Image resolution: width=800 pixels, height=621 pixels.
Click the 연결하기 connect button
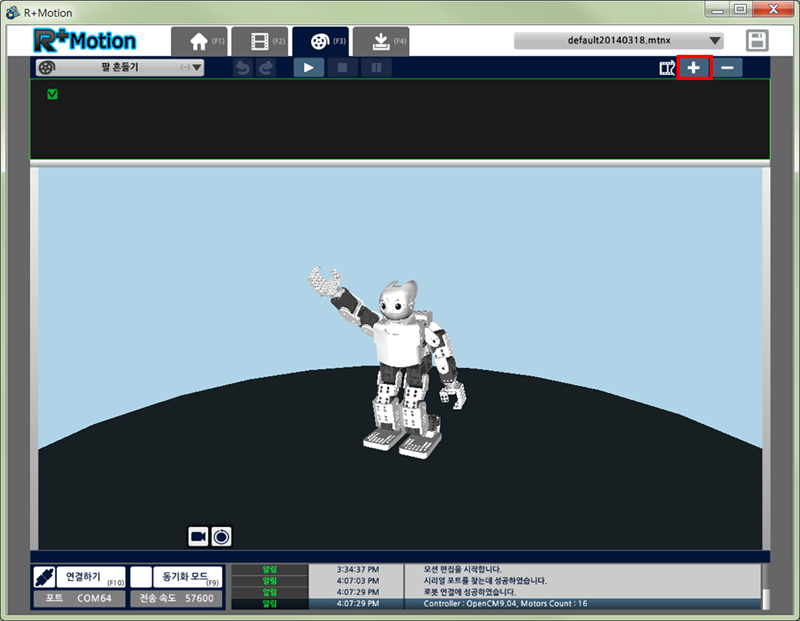click(79, 578)
